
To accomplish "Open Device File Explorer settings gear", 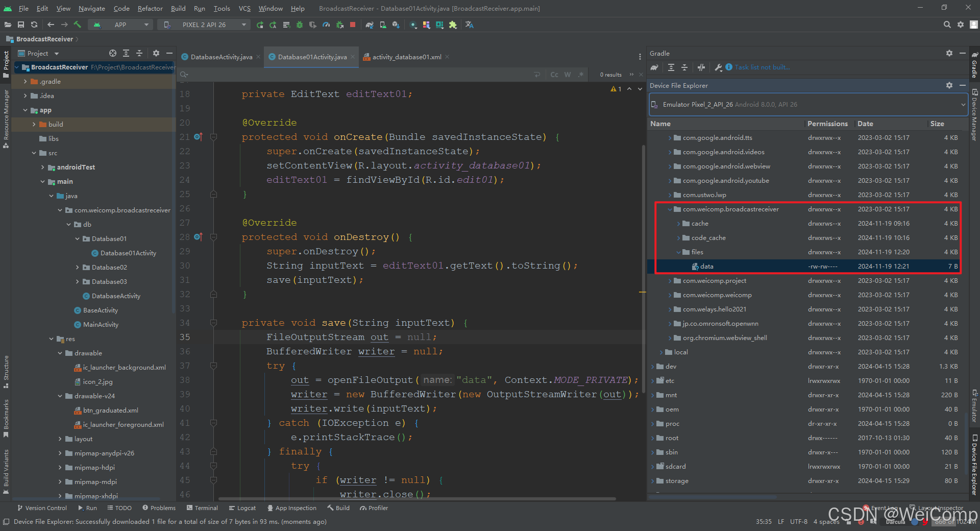I will coord(949,85).
